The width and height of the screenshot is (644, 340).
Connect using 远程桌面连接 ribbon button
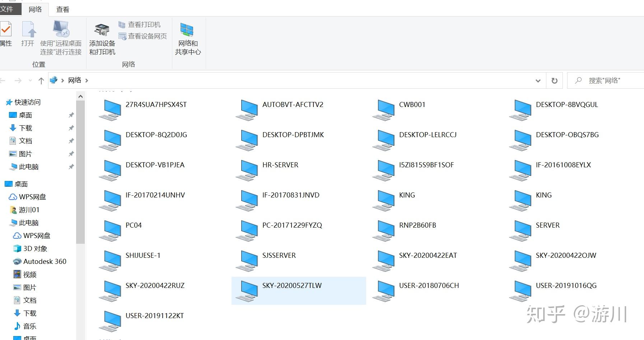click(x=61, y=38)
